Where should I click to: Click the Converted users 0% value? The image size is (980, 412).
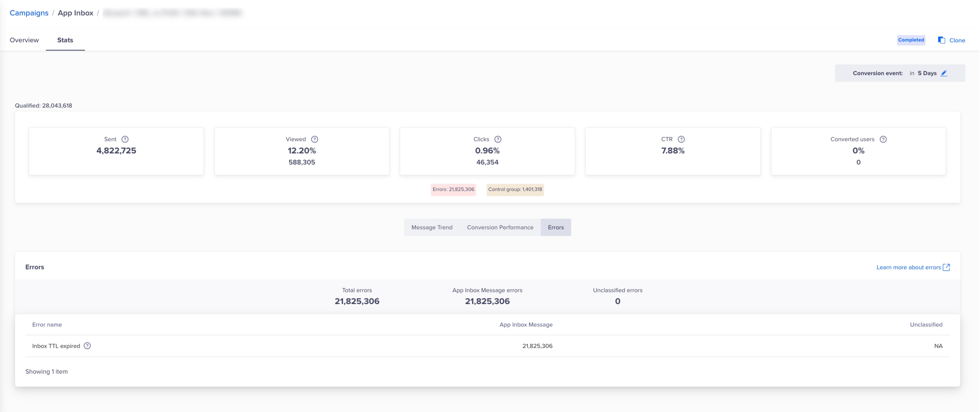(x=858, y=151)
